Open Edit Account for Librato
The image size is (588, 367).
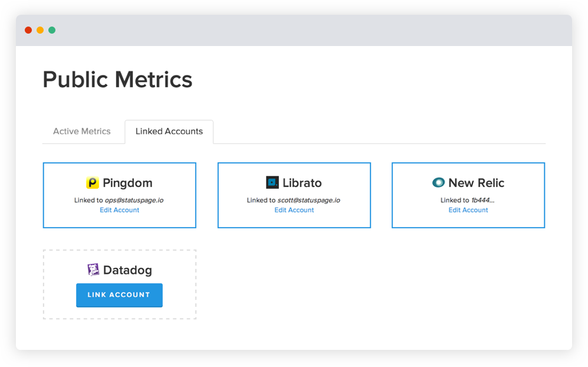click(x=294, y=210)
